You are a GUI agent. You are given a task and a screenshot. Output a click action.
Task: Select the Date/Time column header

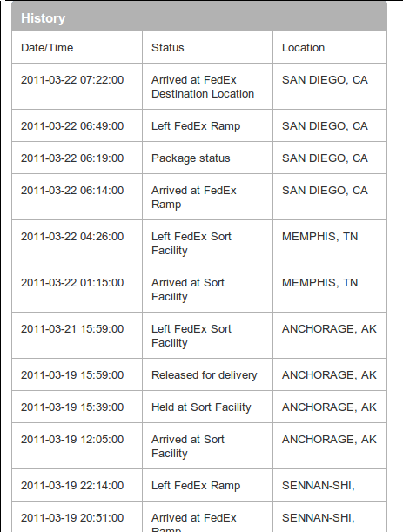click(x=47, y=48)
